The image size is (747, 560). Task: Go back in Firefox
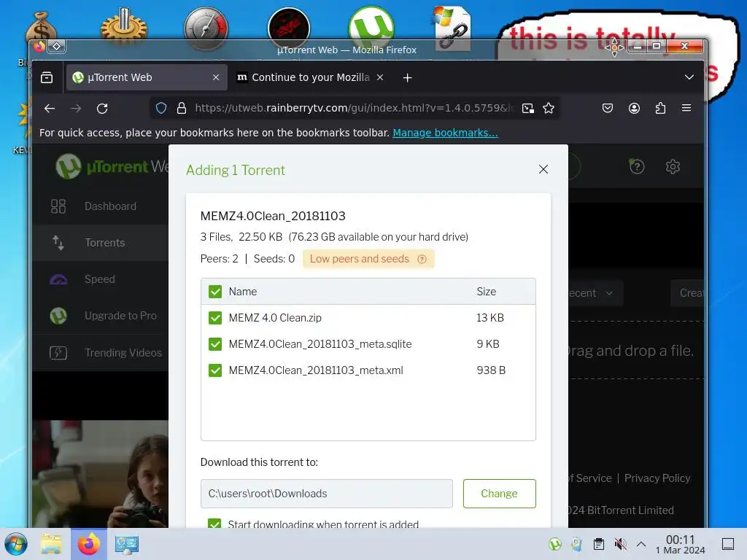pos(50,108)
